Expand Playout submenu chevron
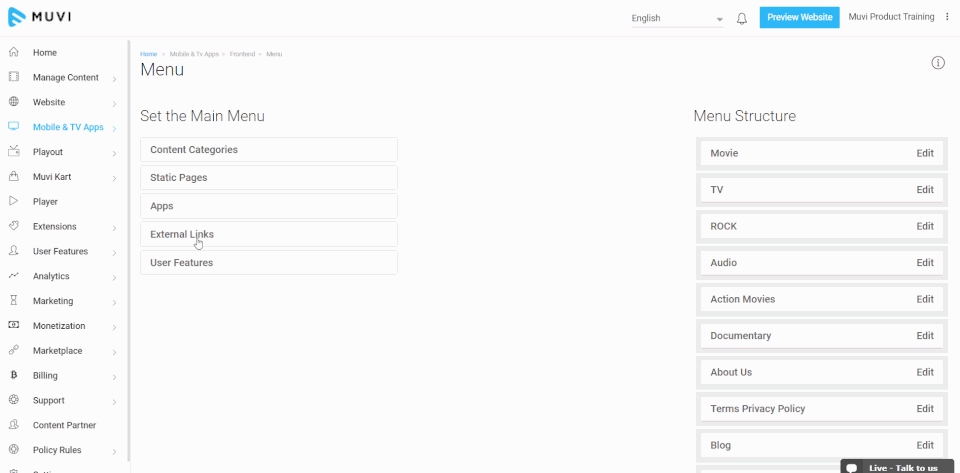Viewport: 960px width, 473px height. coord(114,154)
